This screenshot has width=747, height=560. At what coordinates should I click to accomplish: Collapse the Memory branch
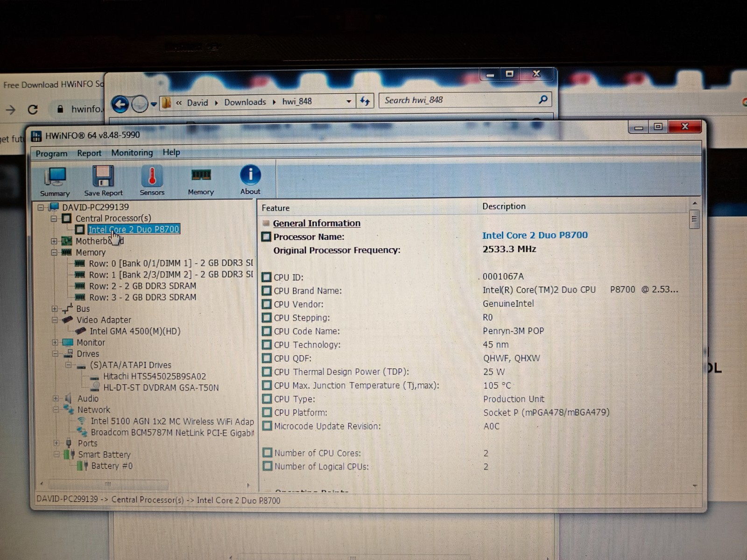click(x=54, y=252)
